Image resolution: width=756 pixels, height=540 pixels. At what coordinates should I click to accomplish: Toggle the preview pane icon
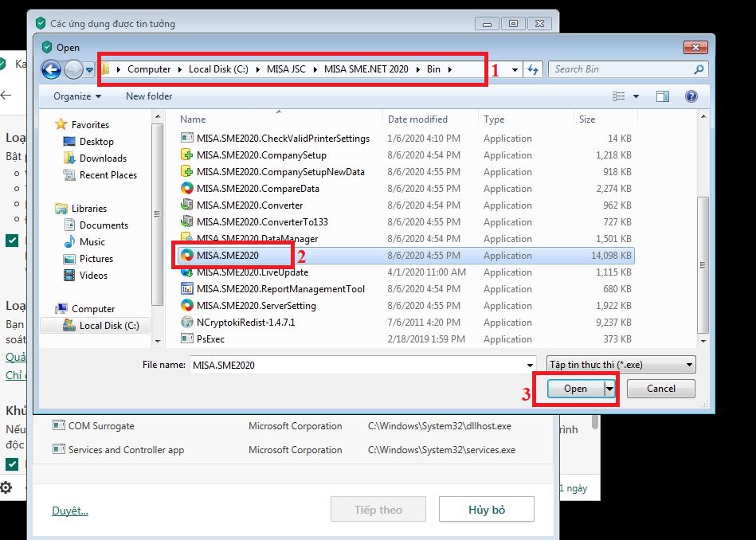click(x=663, y=96)
